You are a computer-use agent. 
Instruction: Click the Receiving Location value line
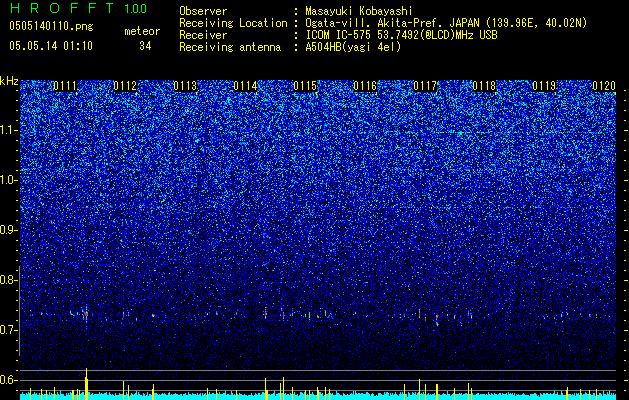coord(446,23)
